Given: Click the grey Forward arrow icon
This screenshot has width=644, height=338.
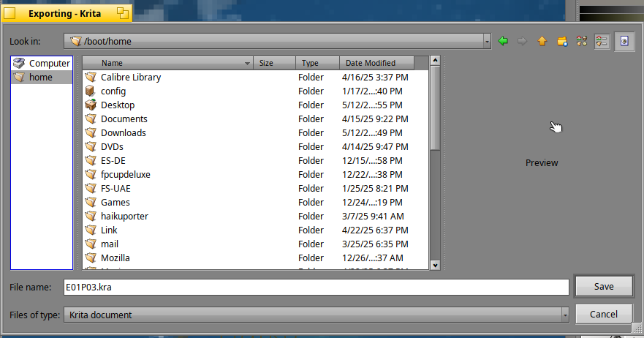Looking at the screenshot, I should pos(522,41).
